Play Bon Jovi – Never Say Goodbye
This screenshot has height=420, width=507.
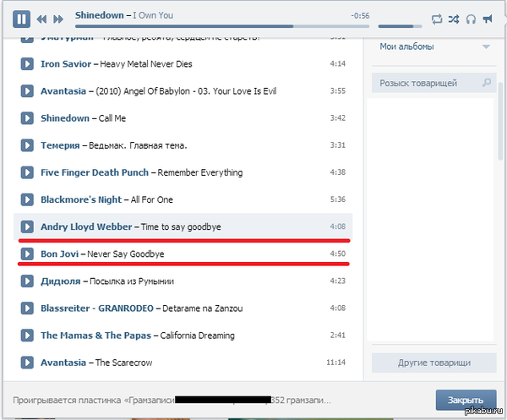click(x=27, y=254)
